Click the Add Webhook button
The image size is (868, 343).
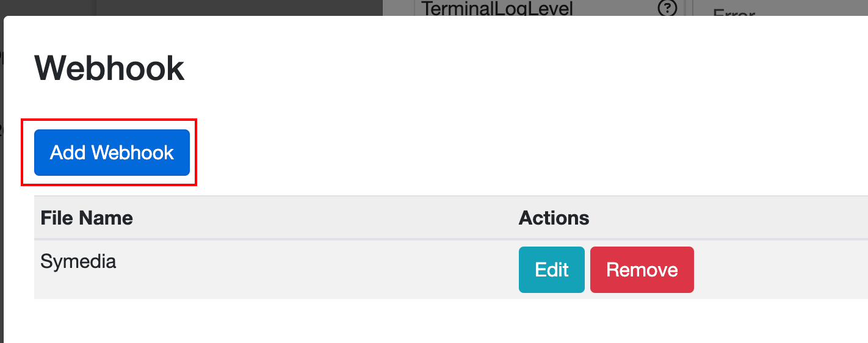(x=112, y=152)
